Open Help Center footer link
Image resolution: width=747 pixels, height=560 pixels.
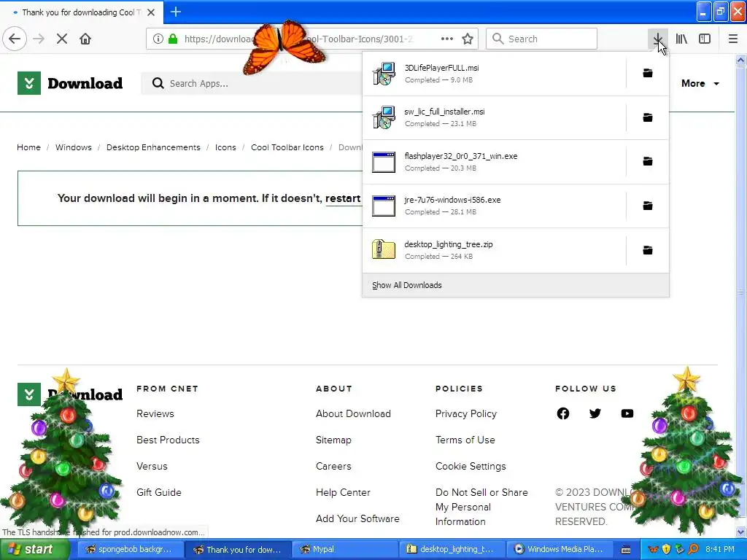click(343, 492)
